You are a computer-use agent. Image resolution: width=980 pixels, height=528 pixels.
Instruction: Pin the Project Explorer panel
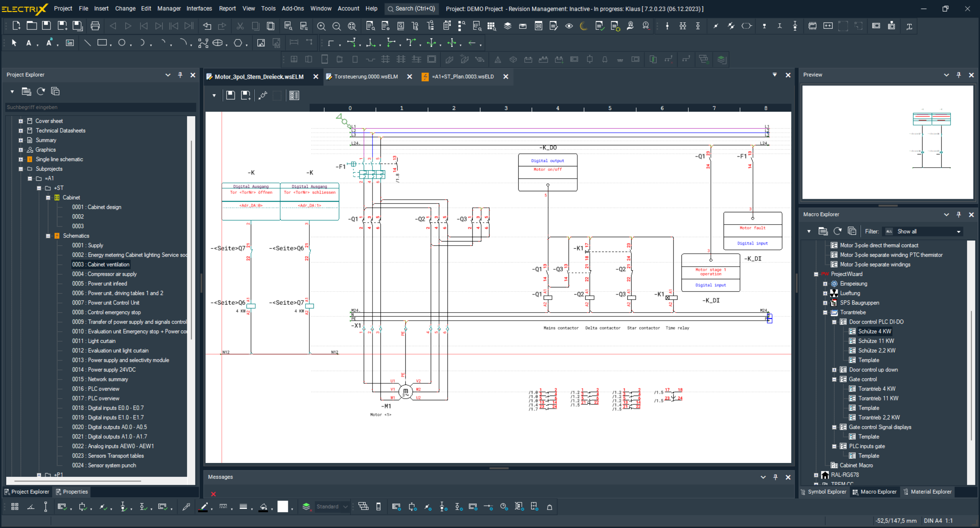(180, 75)
